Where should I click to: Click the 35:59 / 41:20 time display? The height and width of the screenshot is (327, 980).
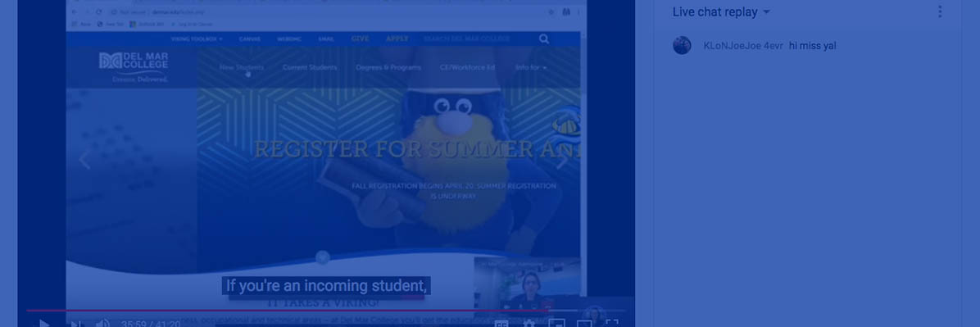tap(151, 324)
